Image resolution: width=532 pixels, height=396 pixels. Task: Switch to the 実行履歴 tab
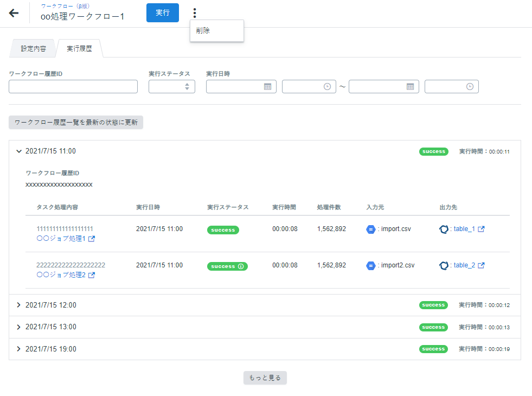79,48
